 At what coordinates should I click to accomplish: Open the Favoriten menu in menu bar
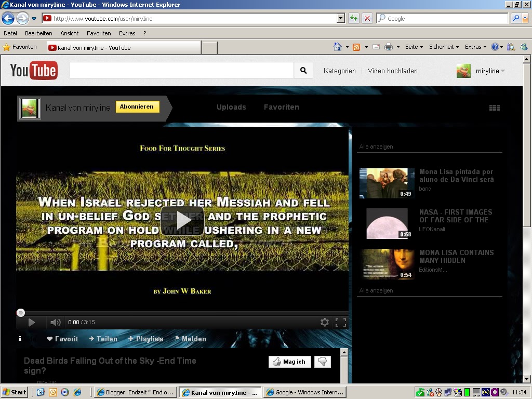(x=99, y=33)
